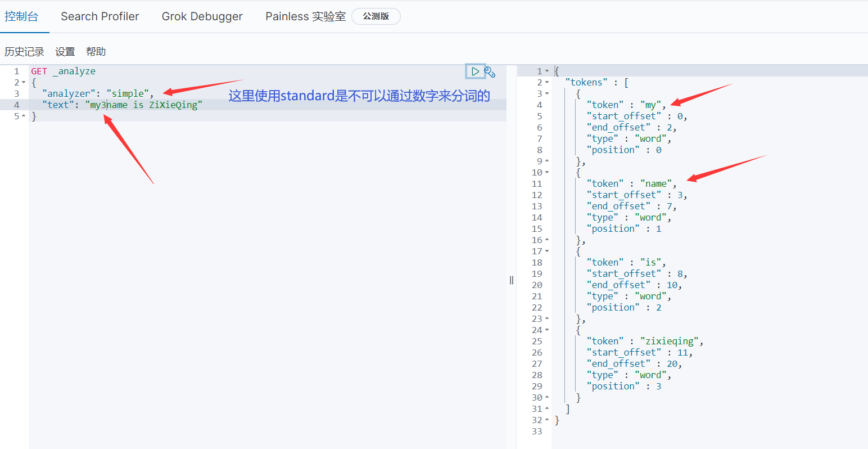Image resolution: width=868 pixels, height=449 pixels.
Task: Toggle fold arrow at response line 16
Action: click(547, 240)
